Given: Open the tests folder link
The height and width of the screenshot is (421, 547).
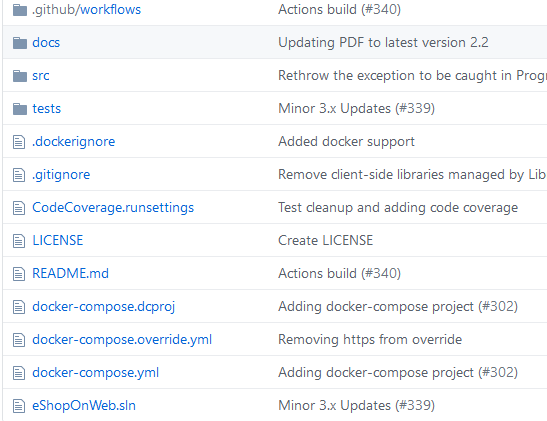Looking at the screenshot, I should [46, 108].
